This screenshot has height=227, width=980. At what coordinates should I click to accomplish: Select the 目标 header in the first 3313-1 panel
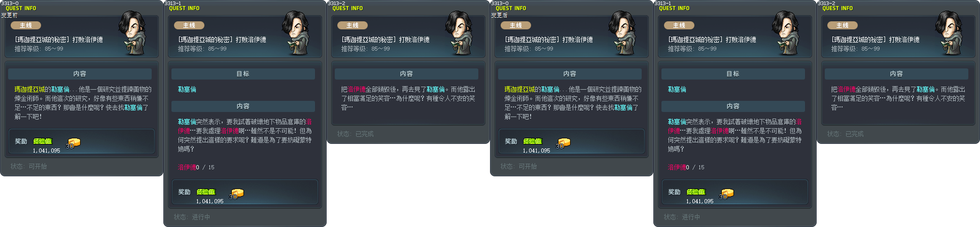243,74
